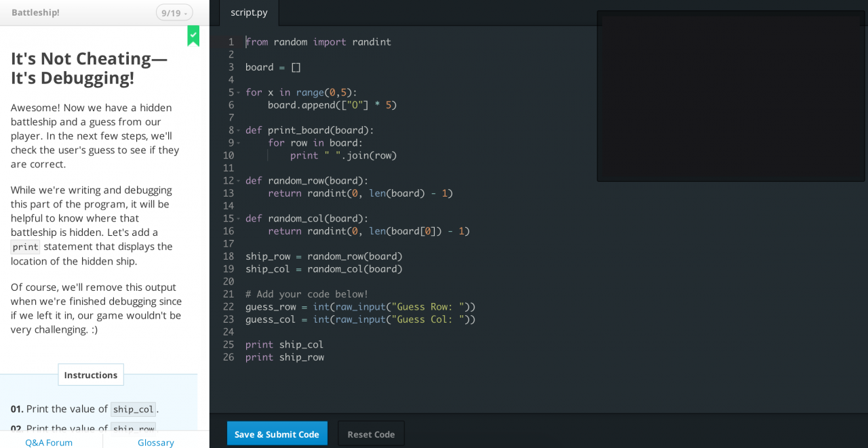Fold the print_board function at line 8
Viewport: 868px width, 448px height.
(x=239, y=131)
